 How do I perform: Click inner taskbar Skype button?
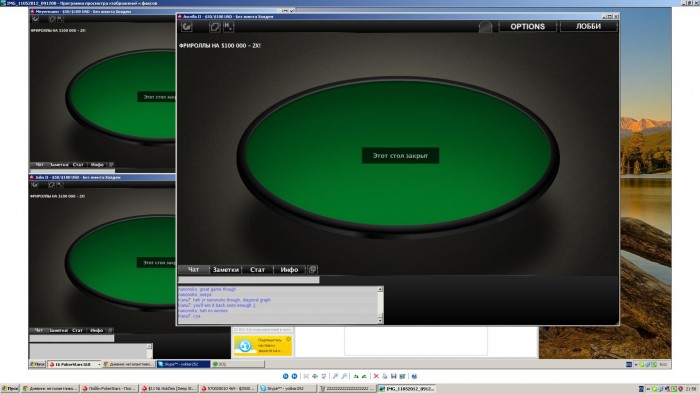183,365
